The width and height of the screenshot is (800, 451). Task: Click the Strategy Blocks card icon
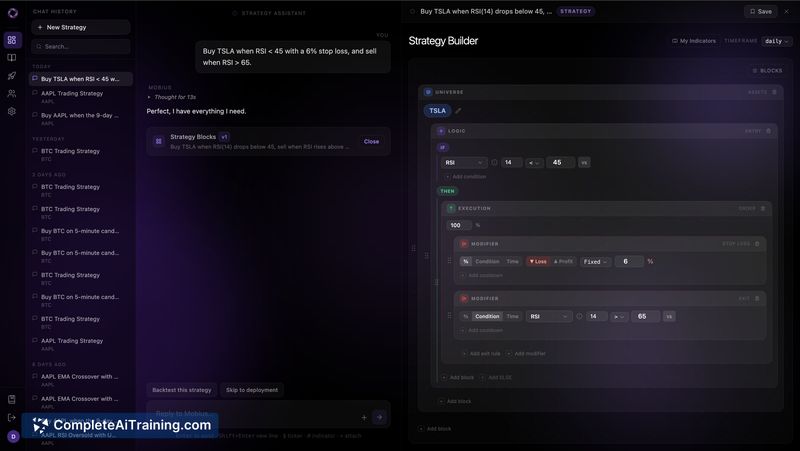pyautogui.click(x=159, y=141)
